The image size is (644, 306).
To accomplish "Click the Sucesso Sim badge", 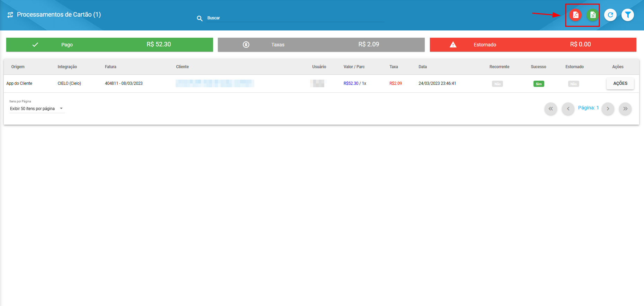I will (x=539, y=84).
